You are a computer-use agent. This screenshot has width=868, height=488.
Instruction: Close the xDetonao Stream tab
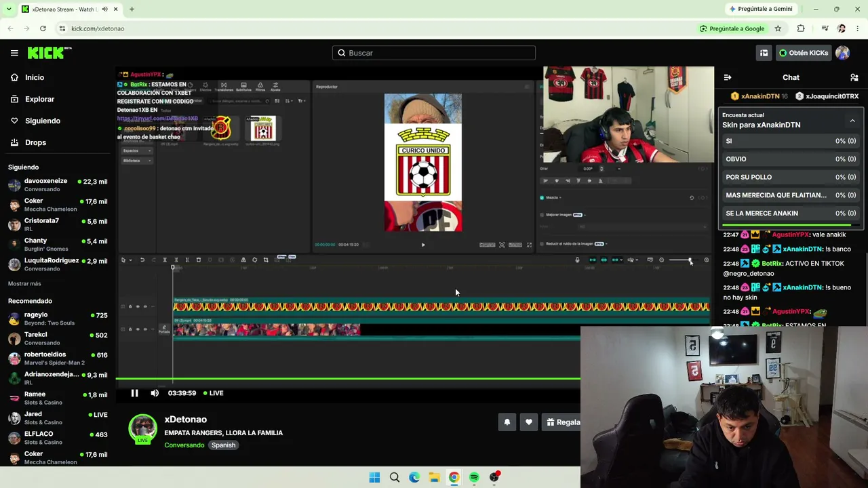[115, 9]
